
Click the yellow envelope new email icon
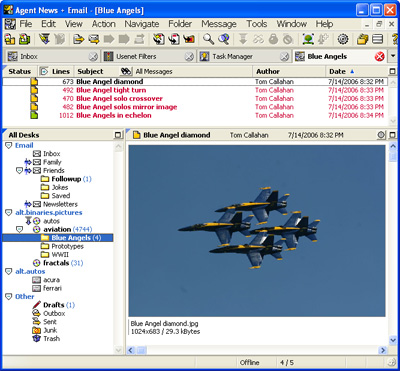click(x=94, y=39)
